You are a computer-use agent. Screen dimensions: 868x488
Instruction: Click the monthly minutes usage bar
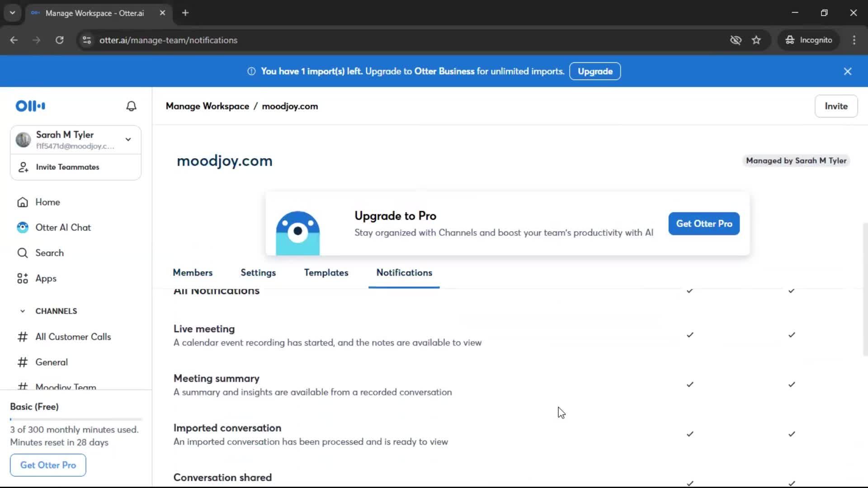(x=76, y=419)
